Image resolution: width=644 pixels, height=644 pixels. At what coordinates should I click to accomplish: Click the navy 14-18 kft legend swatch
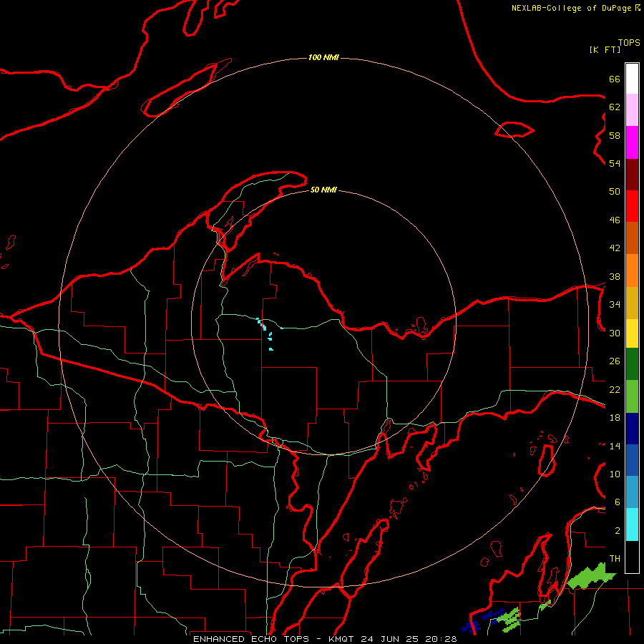(632, 429)
